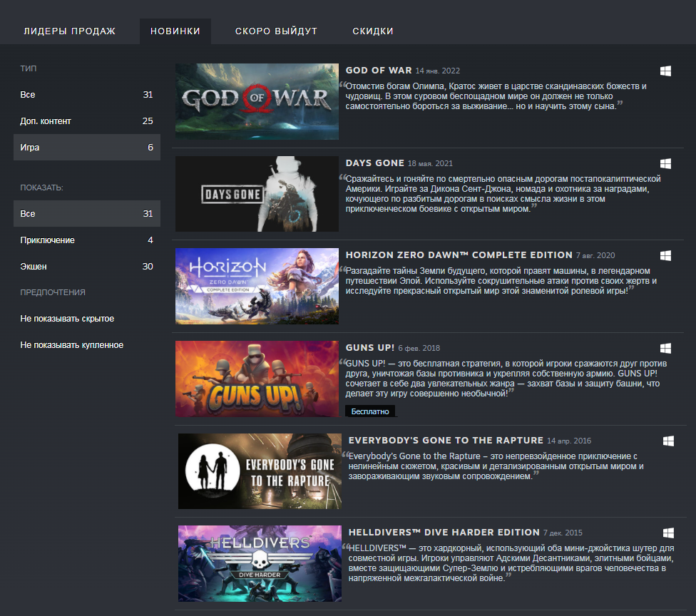Switch to the Лидеры продаж tab
696x616 pixels.
69,31
